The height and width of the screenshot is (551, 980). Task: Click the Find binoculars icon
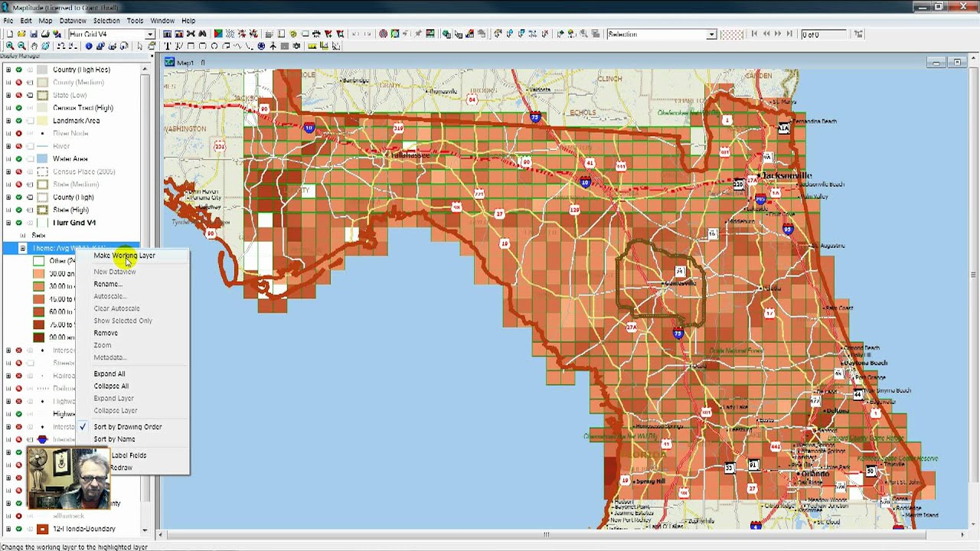pyautogui.click(x=202, y=34)
